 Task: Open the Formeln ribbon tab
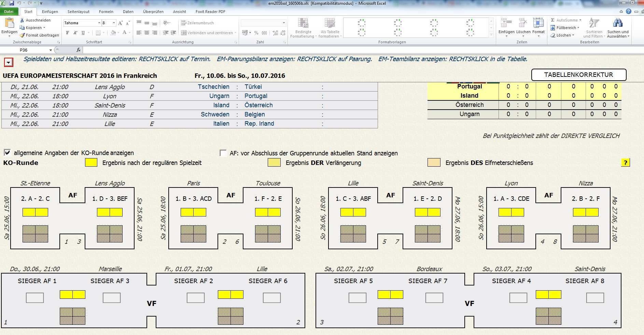106,12
